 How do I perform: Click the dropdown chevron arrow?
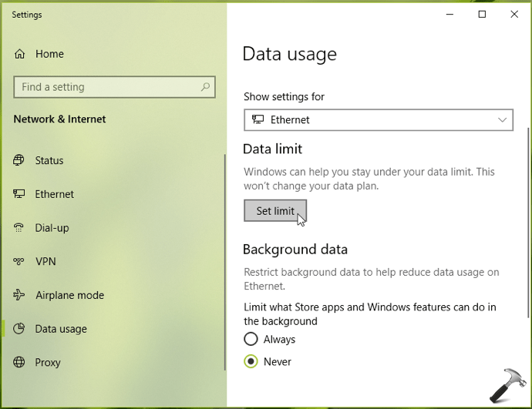click(502, 120)
